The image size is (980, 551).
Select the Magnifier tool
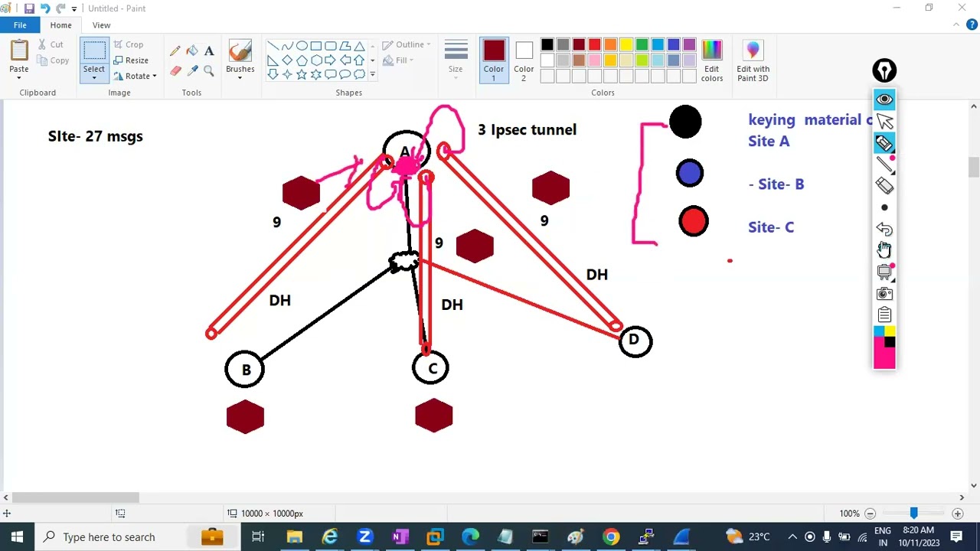click(x=209, y=71)
